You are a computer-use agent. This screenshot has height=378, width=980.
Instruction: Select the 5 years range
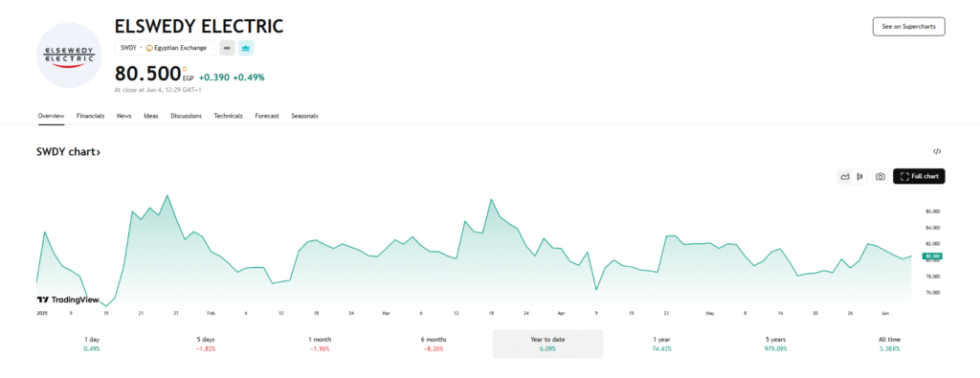click(775, 344)
